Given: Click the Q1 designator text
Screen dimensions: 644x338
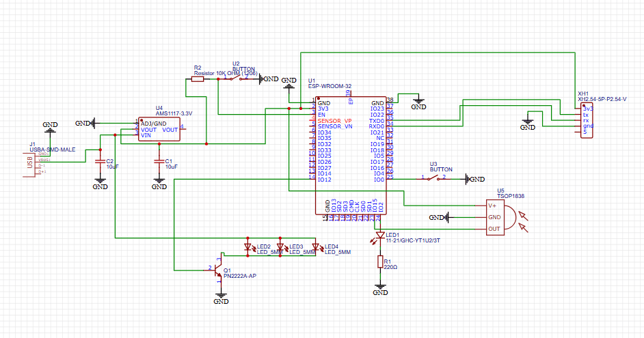Looking at the screenshot, I should click(227, 270).
